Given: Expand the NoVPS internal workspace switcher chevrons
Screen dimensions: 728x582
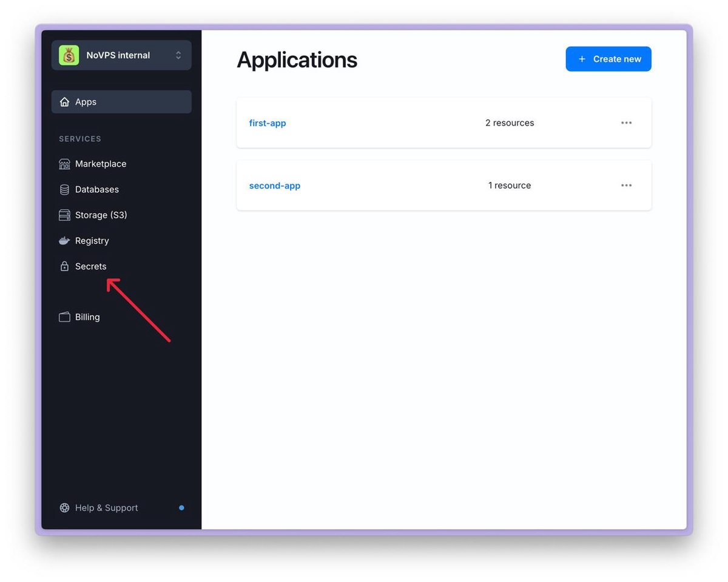Looking at the screenshot, I should click(x=178, y=55).
